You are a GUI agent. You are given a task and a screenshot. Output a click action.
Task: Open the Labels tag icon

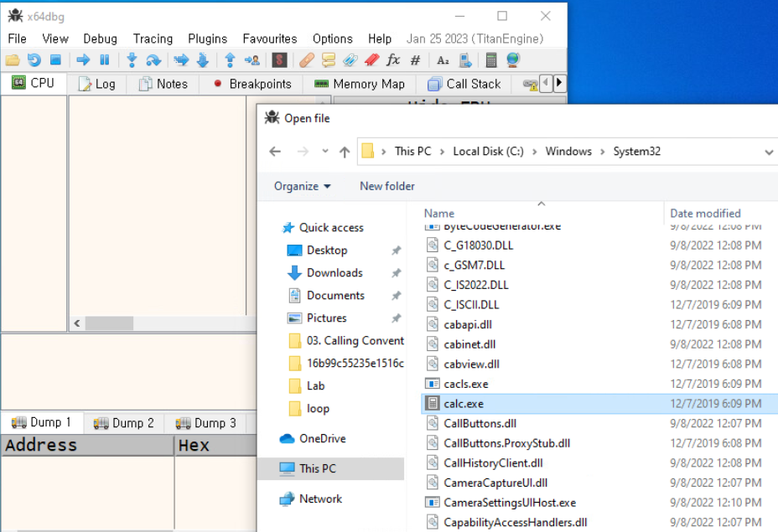[350, 60]
